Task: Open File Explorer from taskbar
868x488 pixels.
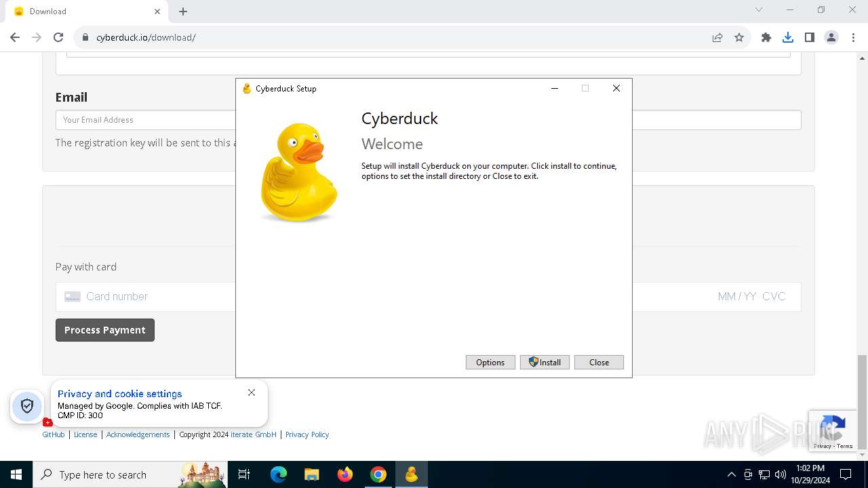Action: (x=312, y=474)
